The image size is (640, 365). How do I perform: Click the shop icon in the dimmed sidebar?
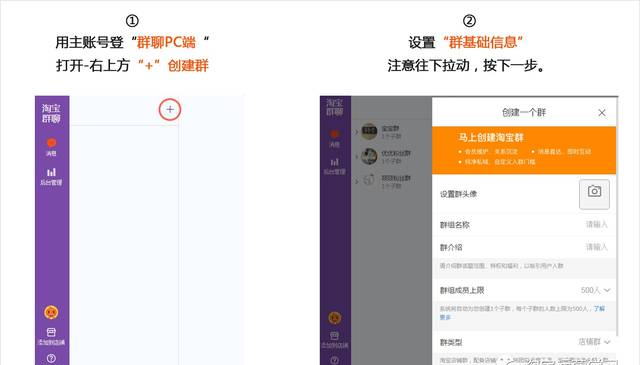tap(334, 336)
